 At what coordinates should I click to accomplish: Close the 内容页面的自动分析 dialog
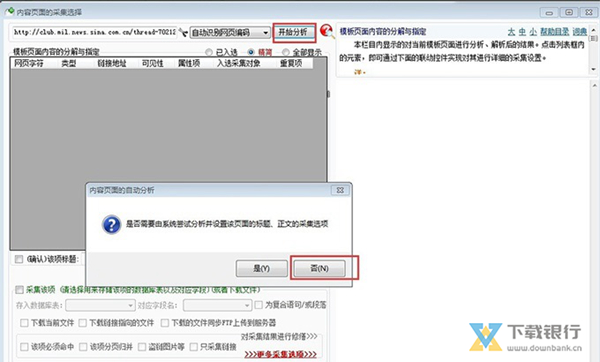(340, 190)
